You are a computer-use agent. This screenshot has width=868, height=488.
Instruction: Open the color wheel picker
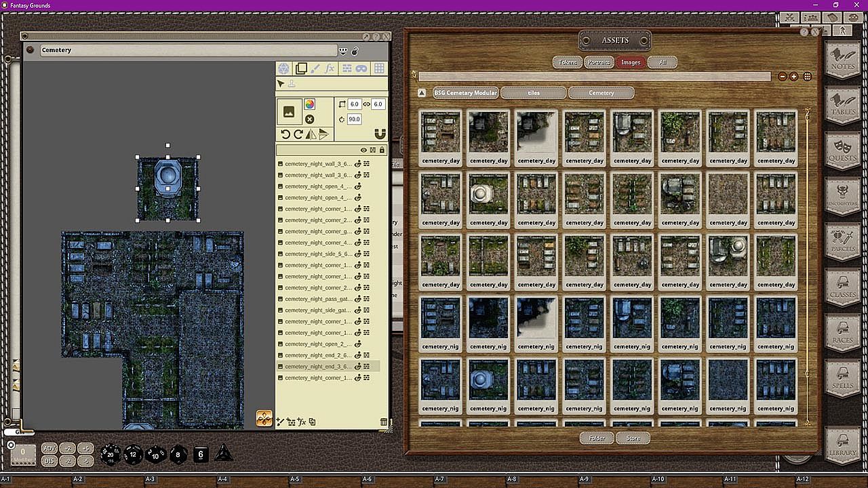309,104
